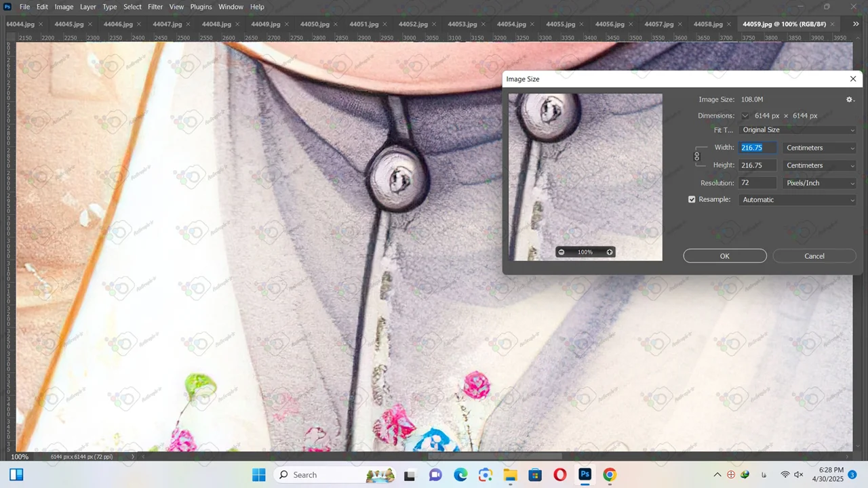
Task: Open Google Chrome from the taskbar
Action: coord(610,475)
